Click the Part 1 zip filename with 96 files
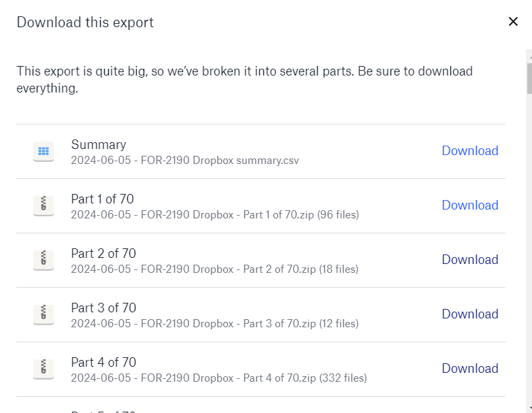532x413 pixels. click(x=215, y=215)
